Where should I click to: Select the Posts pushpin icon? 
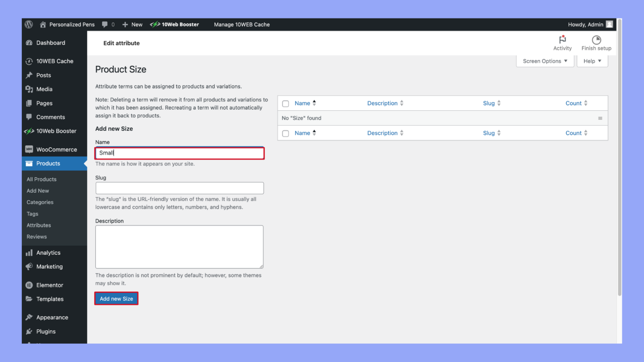tap(29, 75)
